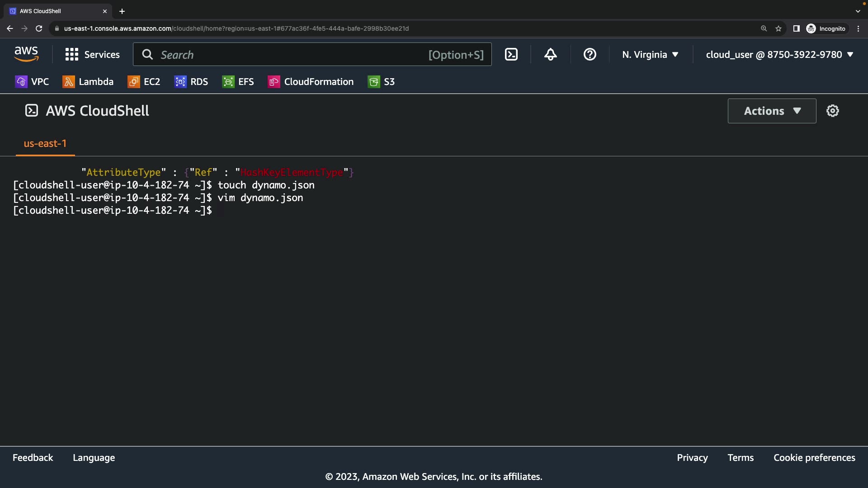Screen dimensions: 868x488
Task: Open the S3 service shortcut
Action: (382, 82)
